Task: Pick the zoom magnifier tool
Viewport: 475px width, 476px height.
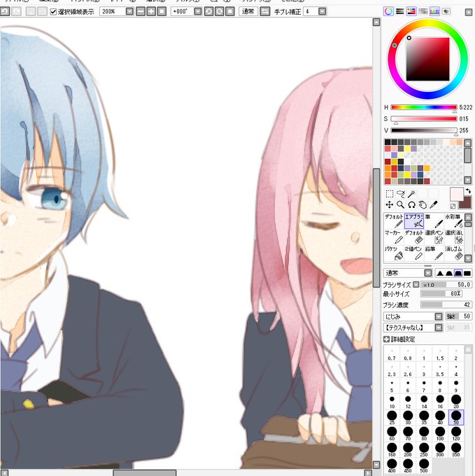Action: coord(401,205)
